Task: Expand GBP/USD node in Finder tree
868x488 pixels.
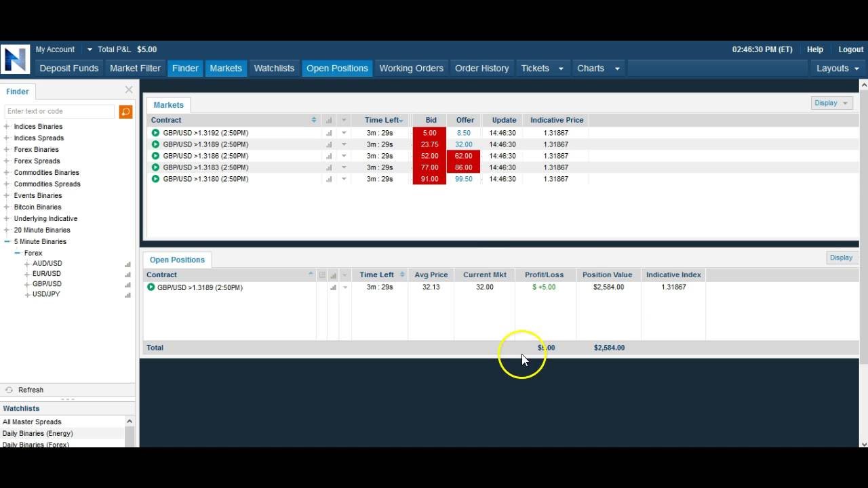Action: [x=27, y=285]
